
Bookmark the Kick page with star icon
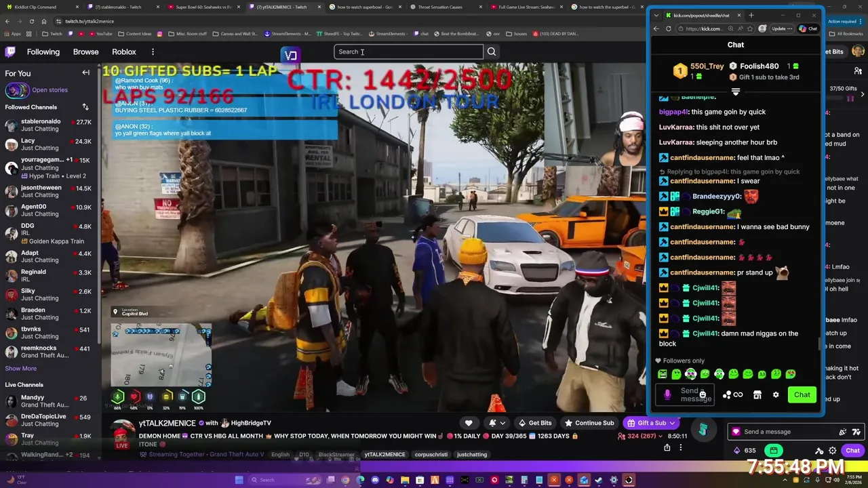(751, 28)
